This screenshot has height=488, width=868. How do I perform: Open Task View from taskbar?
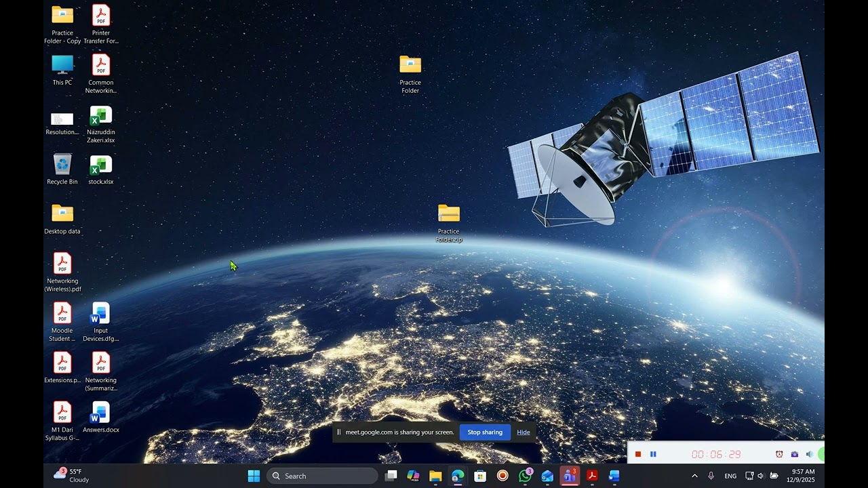tap(391, 476)
